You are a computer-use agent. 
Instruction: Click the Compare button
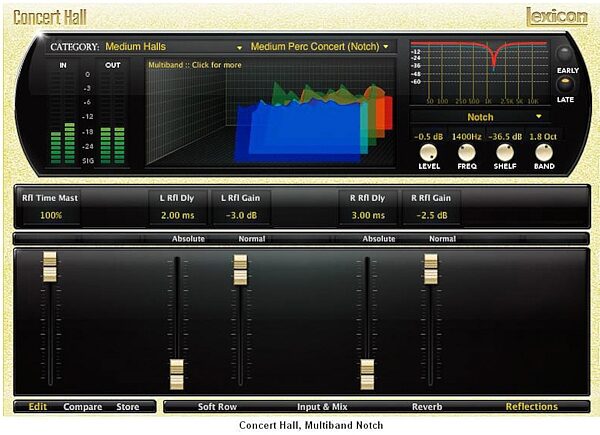(83, 406)
